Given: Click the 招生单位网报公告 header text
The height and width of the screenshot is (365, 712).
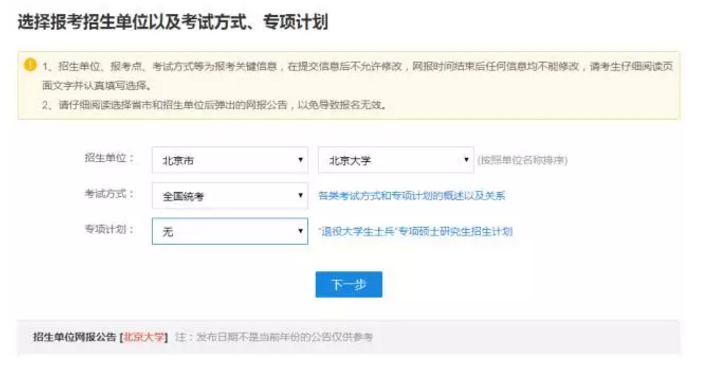Looking at the screenshot, I should pos(75,337).
